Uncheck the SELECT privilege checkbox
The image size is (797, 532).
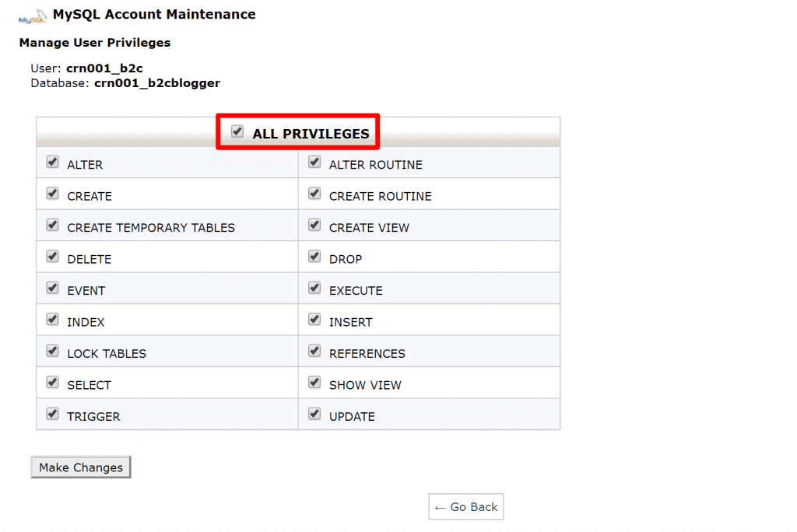click(x=52, y=383)
